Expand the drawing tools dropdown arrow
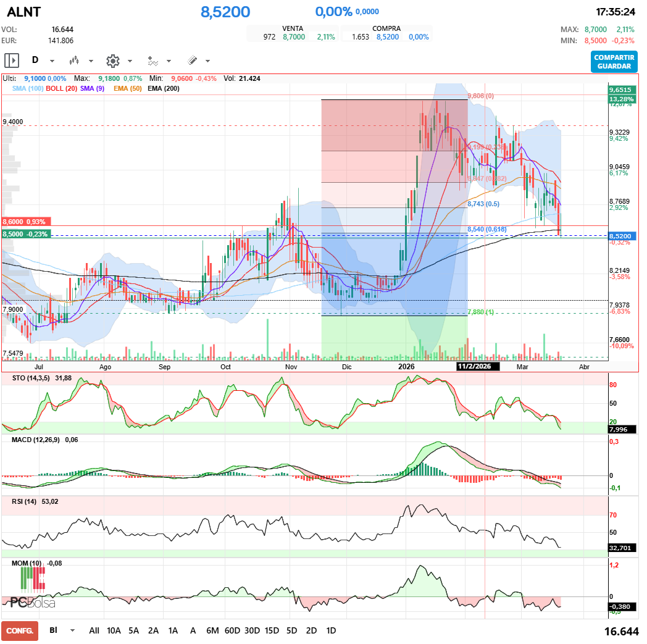 (x=207, y=61)
